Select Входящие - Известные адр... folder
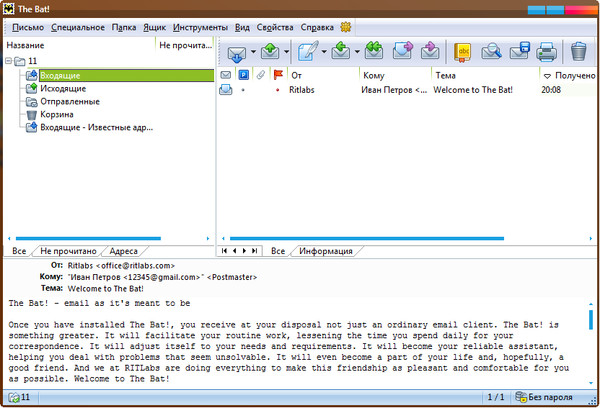The image size is (600, 408). (x=97, y=127)
